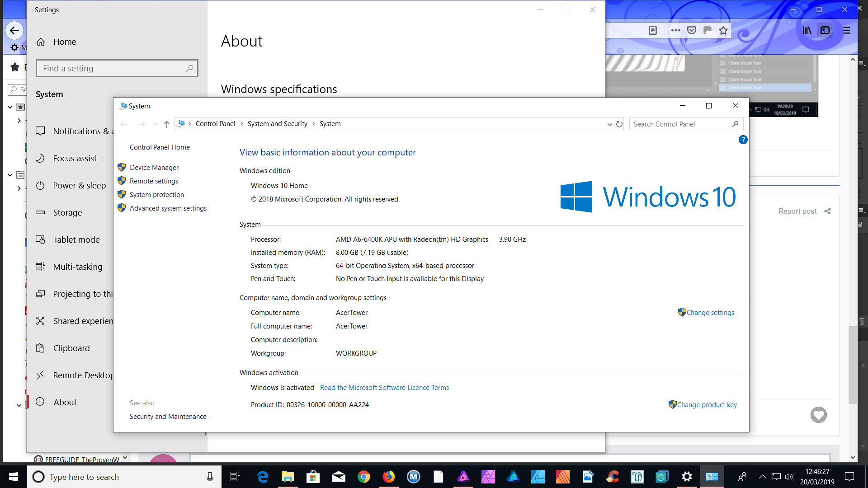The width and height of the screenshot is (868, 488).
Task: Open System protection link
Action: coord(156,195)
